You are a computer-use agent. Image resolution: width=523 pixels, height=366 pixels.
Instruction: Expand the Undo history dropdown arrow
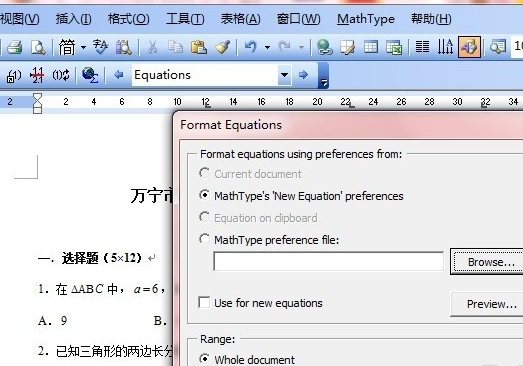point(267,47)
